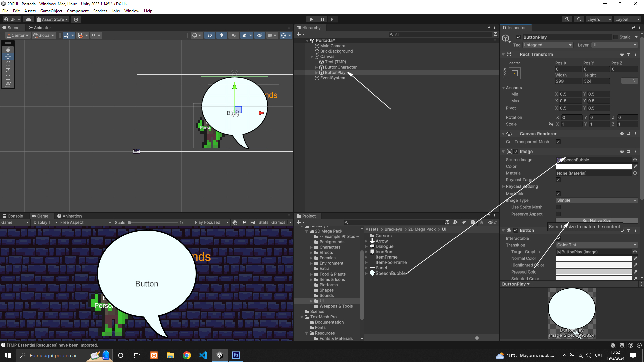This screenshot has width=644, height=362.
Task: Open the Image Type dropdown
Action: [x=596, y=200]
